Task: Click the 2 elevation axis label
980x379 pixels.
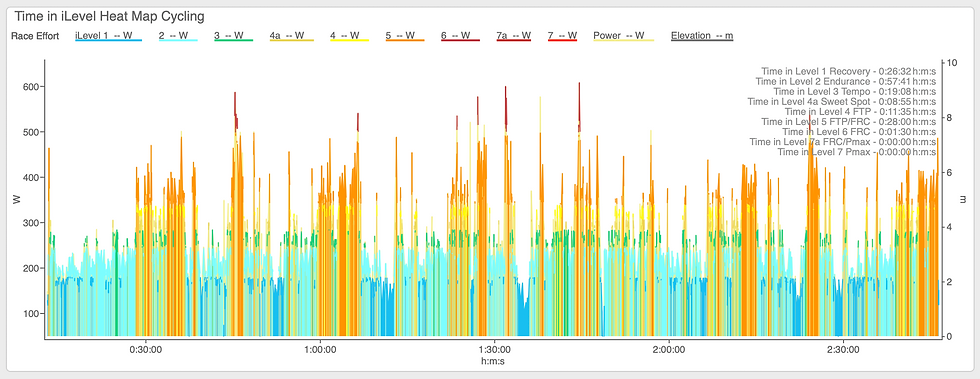Action: point(950,282)
